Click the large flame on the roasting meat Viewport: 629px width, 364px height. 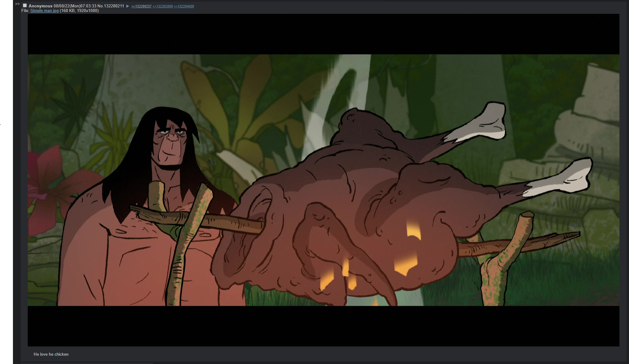coord(405,265)
